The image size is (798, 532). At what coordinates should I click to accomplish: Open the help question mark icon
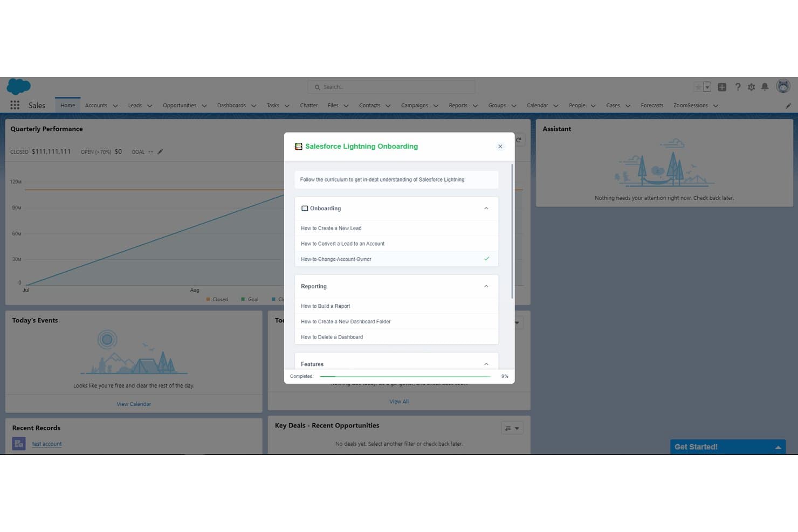click(x=738, y=87)
